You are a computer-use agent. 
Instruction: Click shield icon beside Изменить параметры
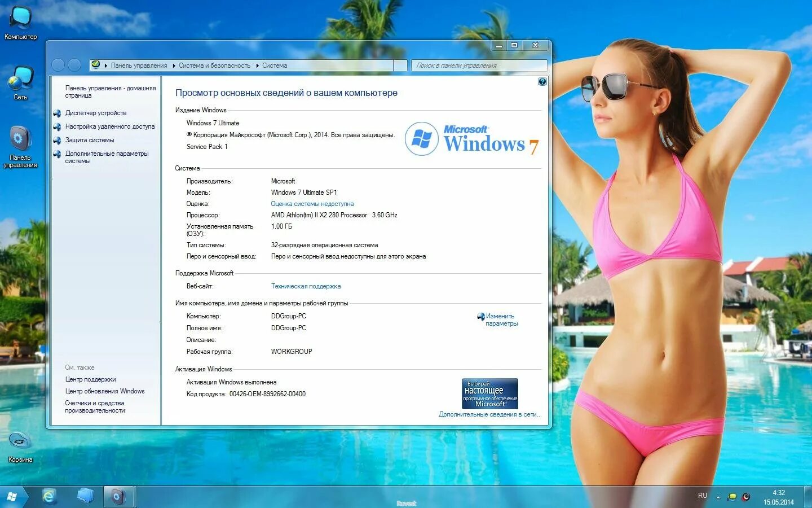480,317
